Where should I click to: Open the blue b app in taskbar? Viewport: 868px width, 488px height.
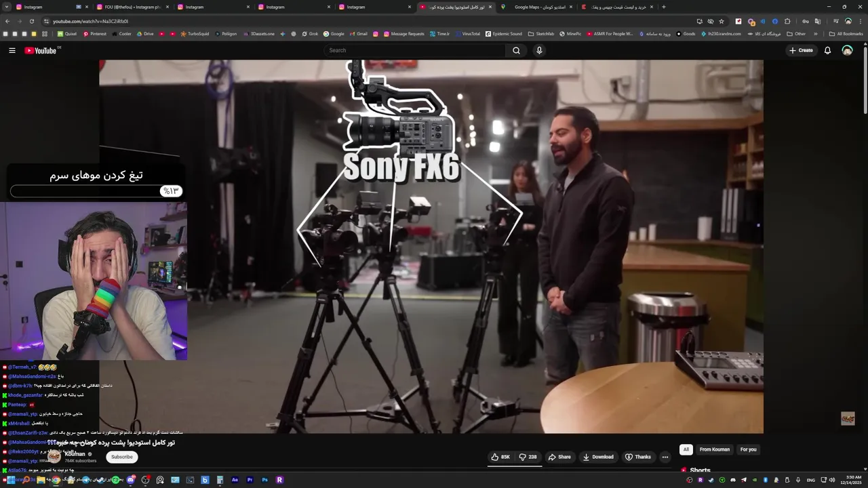tap(205, 480)
